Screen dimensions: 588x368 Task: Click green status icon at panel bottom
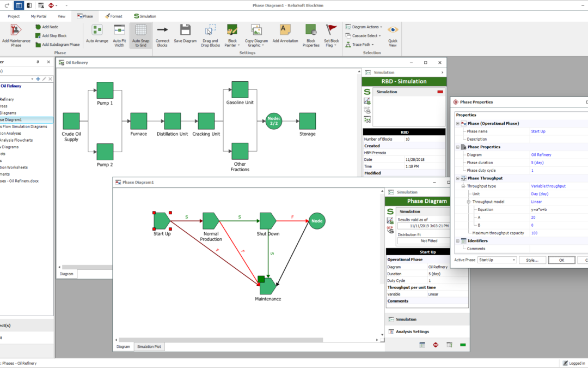coord(463,345)
